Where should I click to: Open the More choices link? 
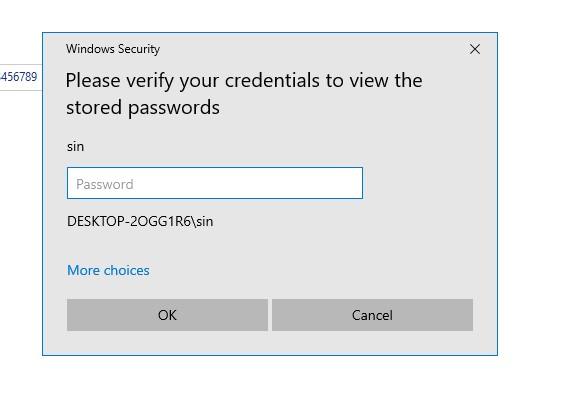point(108,271)
